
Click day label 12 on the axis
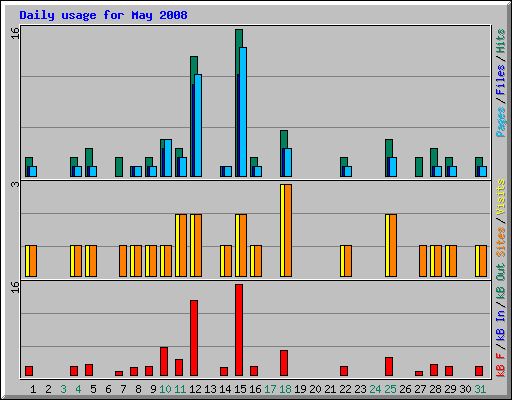[x=195, y=389]
